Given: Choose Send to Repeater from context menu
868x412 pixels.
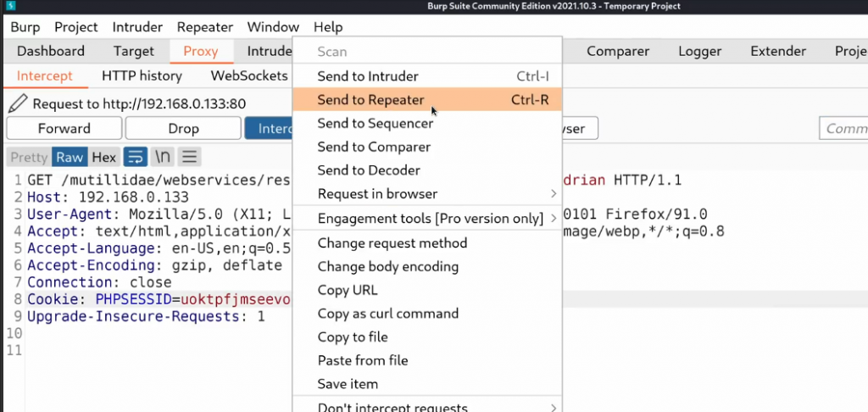Looking at the screenshot, I should pos(370,100).
